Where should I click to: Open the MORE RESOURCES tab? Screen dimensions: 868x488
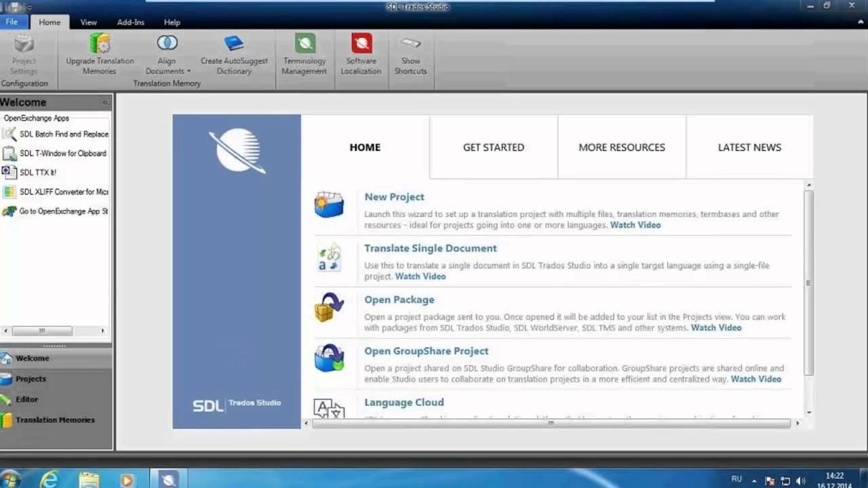coord(622,147)
